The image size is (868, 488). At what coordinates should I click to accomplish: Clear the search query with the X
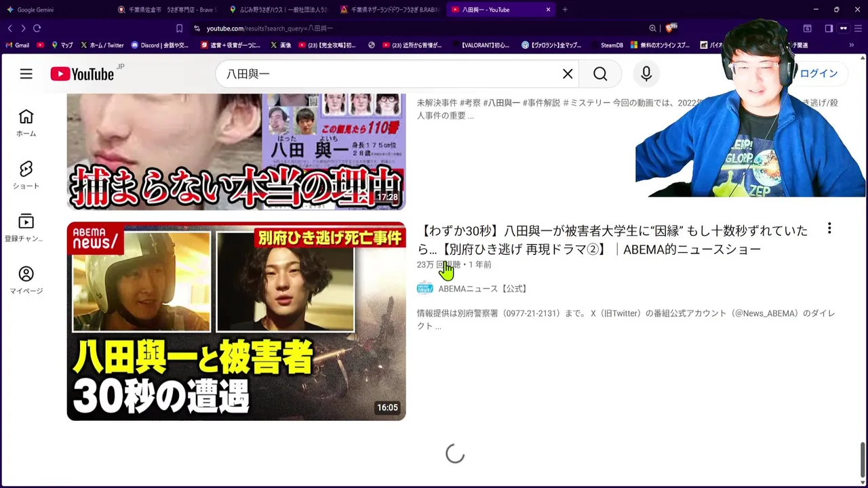[568, 74]
